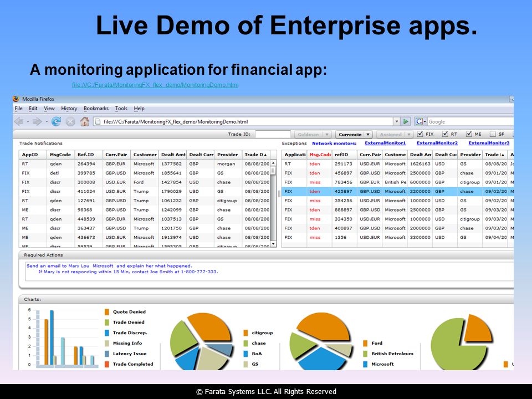Reload the page with the refresh icon
The height and width of the screenshot is (399, 532).
[56, 121]
